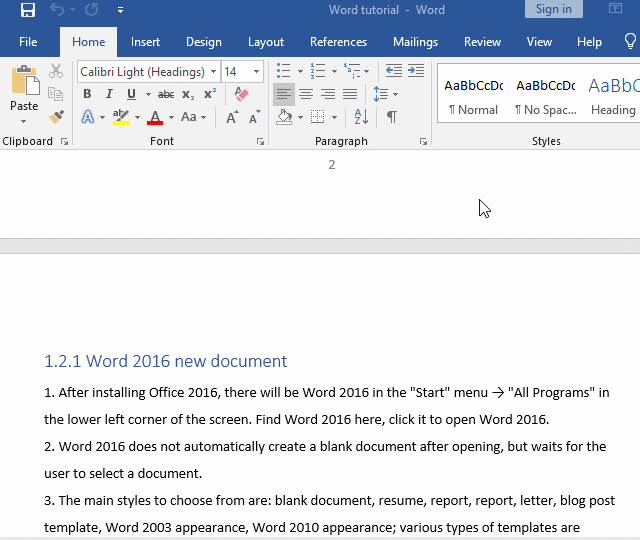The image size is (640, 540).
Task: Open the Mailings tab
Action: (415, 42)
